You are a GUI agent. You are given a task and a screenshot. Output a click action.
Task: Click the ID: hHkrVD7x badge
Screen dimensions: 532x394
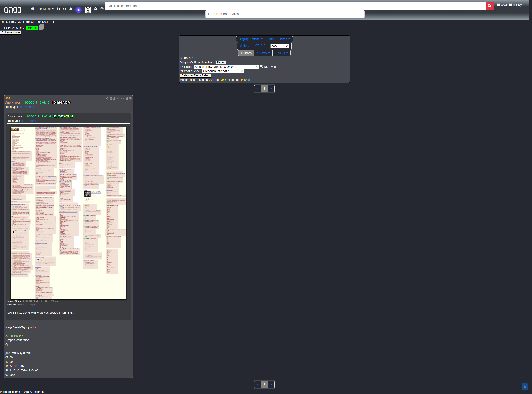62,103
